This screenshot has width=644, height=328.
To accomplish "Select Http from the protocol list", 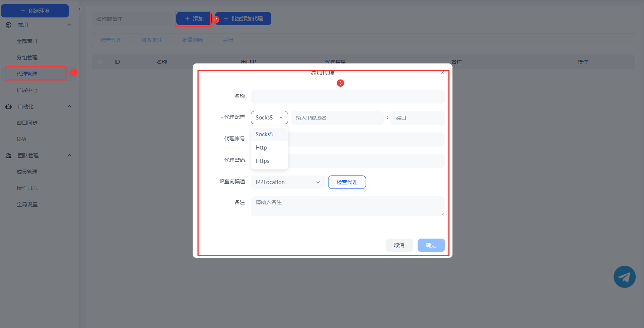I will 261,148.
